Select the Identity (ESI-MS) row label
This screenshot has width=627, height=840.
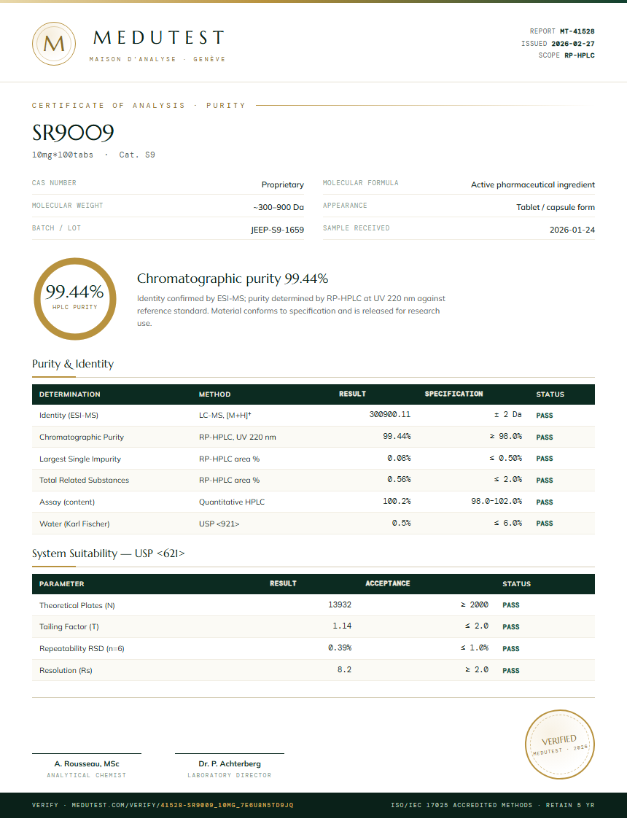69,415
